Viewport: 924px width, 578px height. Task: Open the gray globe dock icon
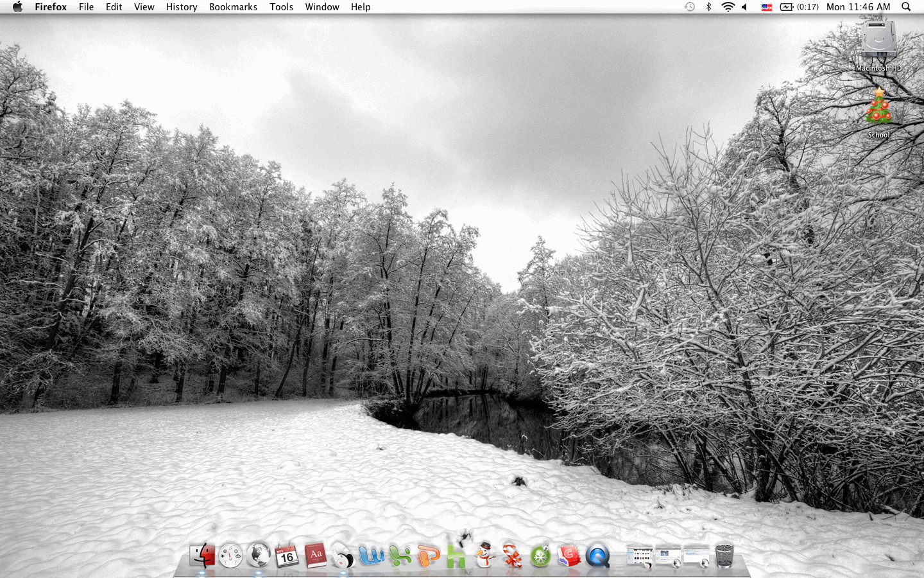(259, 556)
